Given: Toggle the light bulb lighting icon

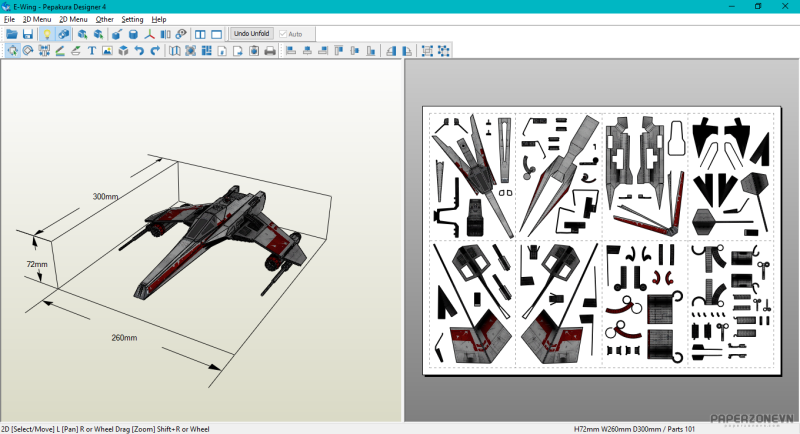Looking at the screenshot, I should tap(46, 34).
